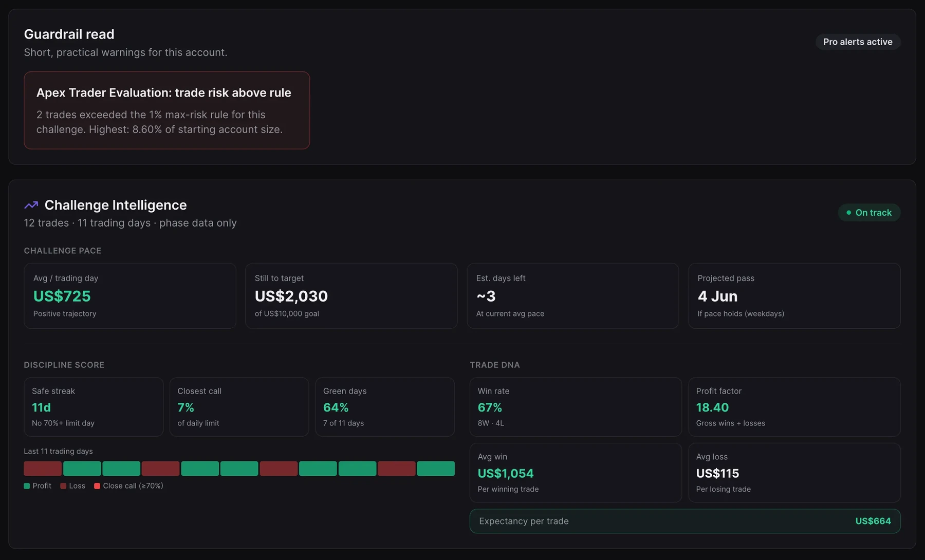Click the bright red Close call legend swatch
The width and height of the screenshot is (925, 560).
pos(97,486)
